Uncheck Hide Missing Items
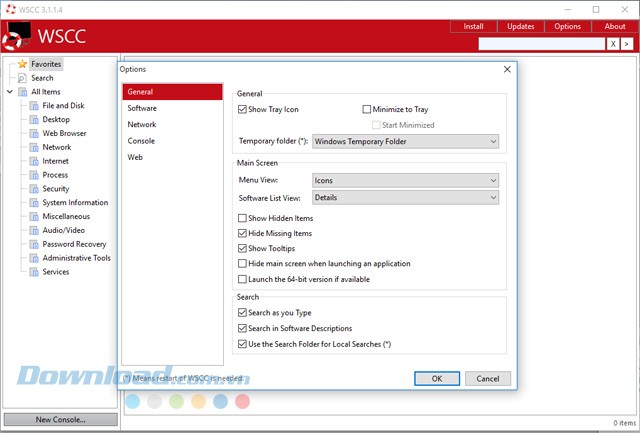640x433 pixels. point(242,233)
